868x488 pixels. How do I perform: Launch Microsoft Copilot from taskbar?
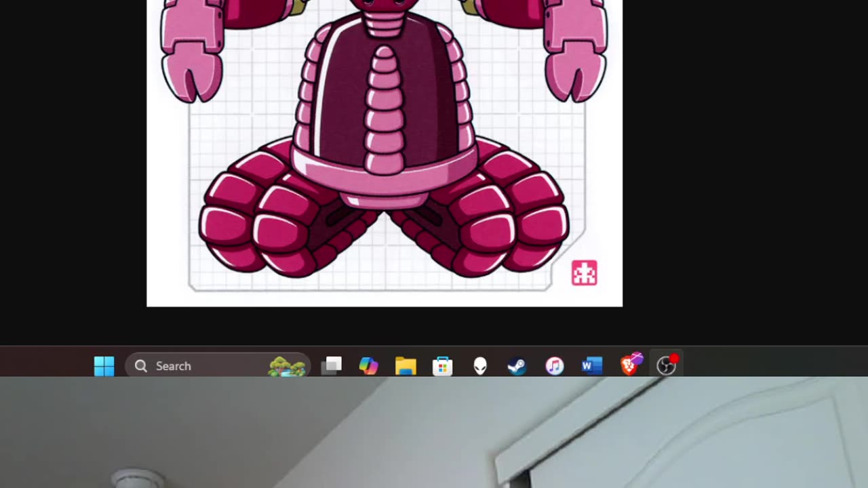[368, 366]
